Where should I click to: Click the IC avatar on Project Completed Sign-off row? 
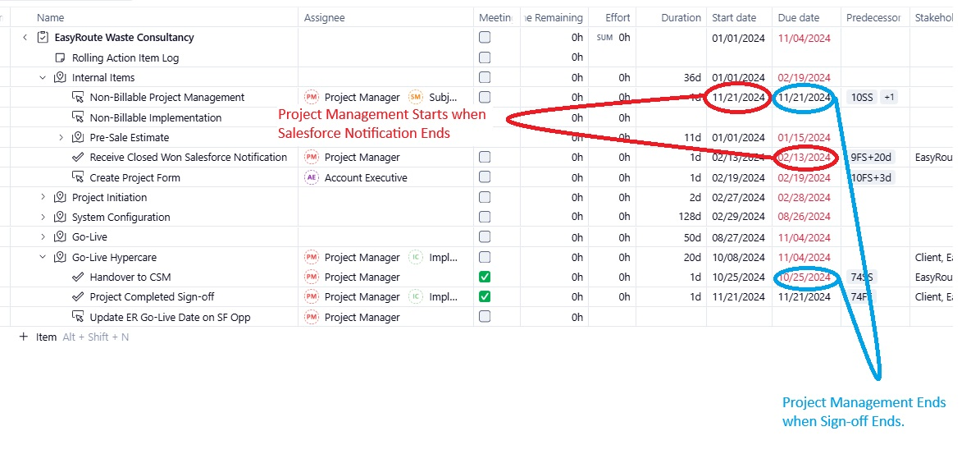pyautogui.click(x=415, y=297)
